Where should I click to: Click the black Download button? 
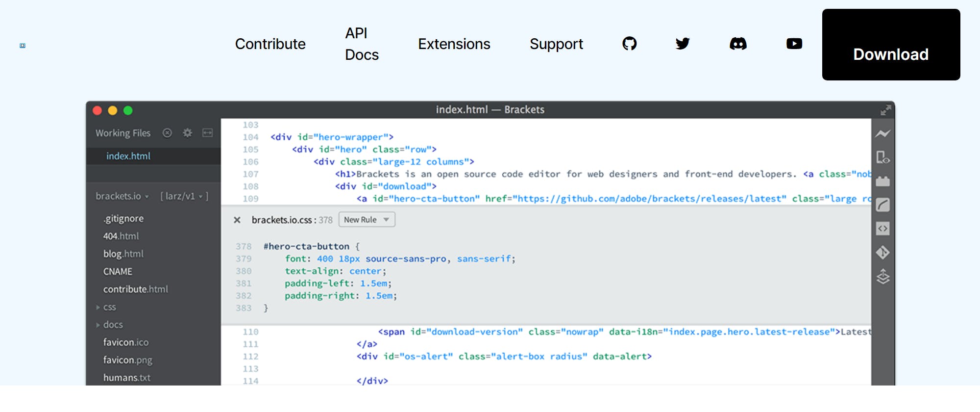click(891, 45)
